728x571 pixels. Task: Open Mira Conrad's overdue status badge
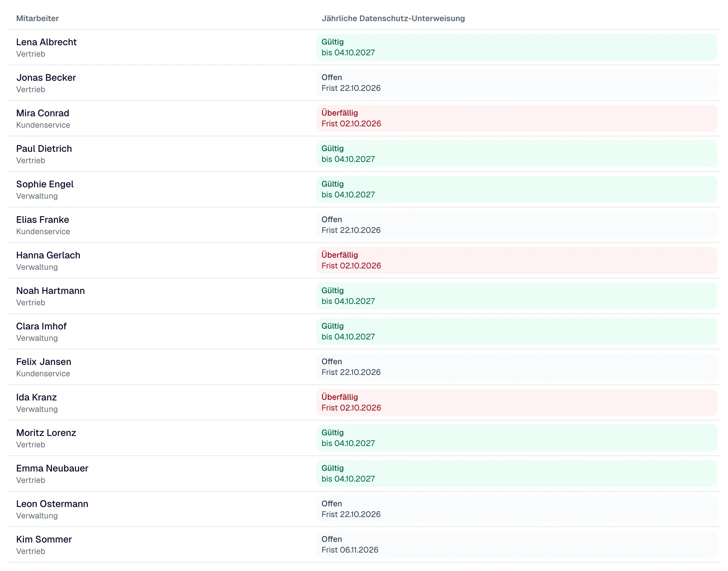(517, 118)
